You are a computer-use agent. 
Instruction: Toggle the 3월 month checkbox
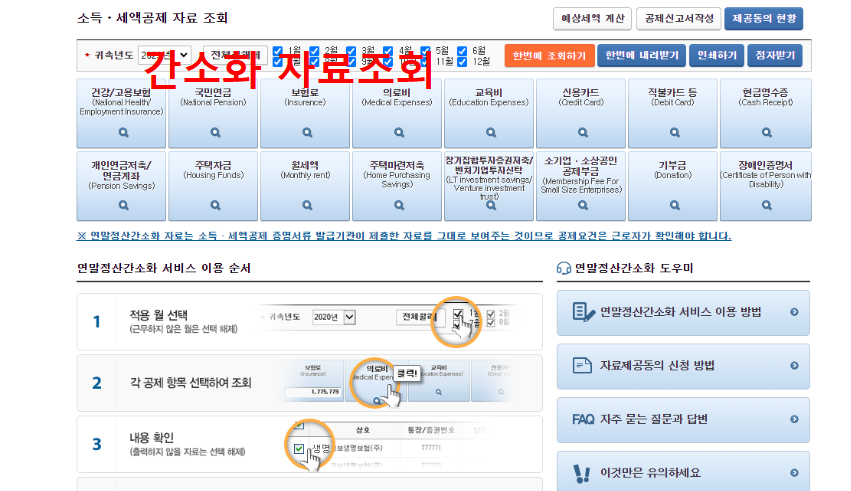pyautogui.click(x=351, y=51)
